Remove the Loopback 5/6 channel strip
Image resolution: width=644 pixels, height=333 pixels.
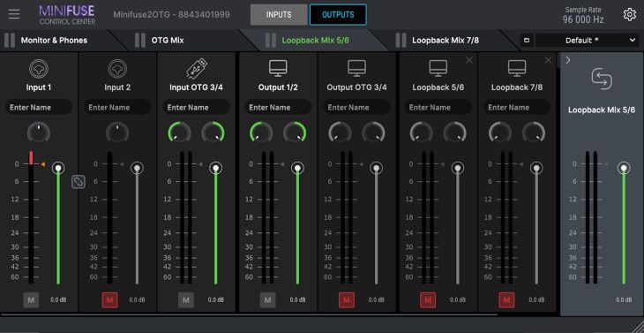point(469,60)
